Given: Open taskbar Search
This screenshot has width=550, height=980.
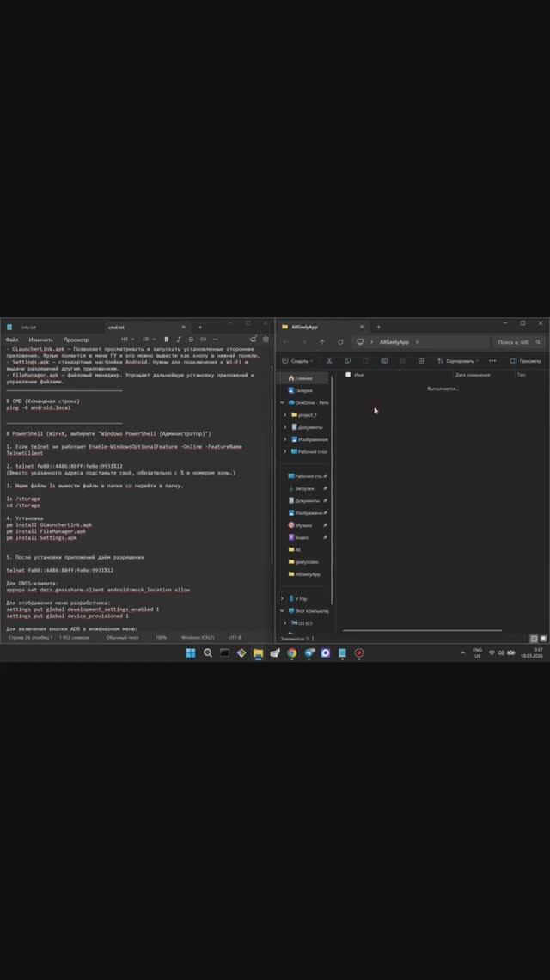Looking at the screenshot, I should [207, 653].
